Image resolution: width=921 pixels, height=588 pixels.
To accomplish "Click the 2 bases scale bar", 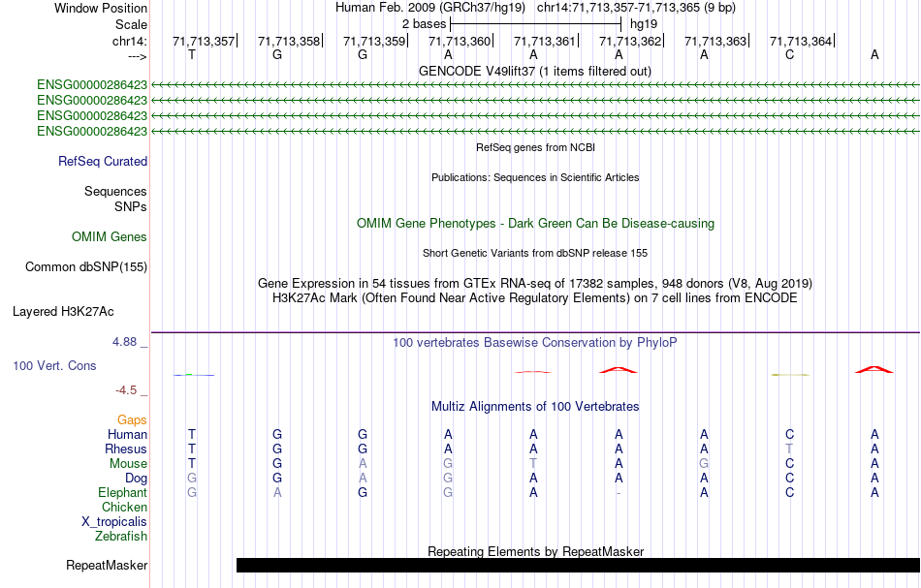I will [x=535, y=24].
